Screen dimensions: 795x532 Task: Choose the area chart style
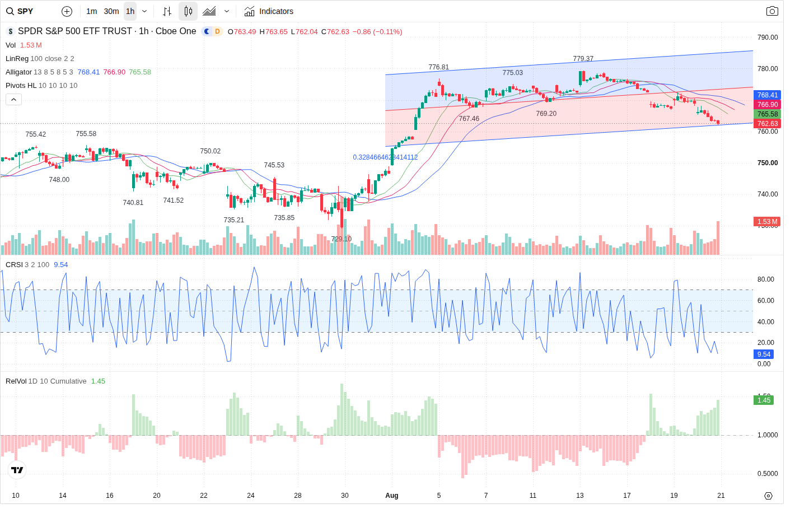tap(209, 11)
